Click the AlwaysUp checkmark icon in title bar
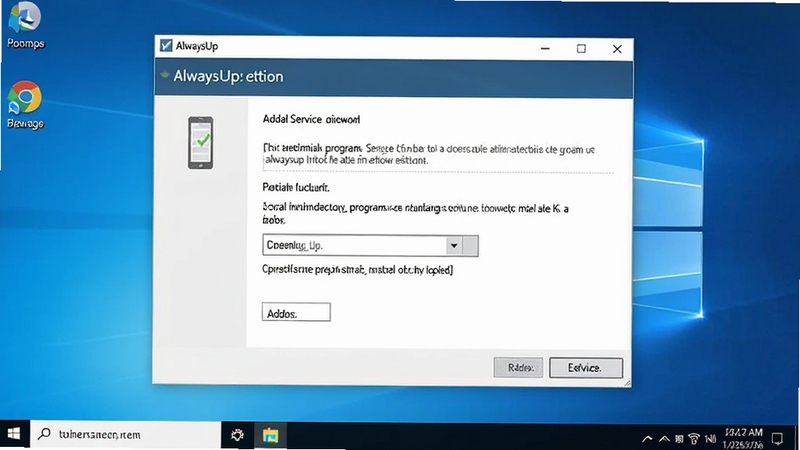800x450 pixels. click(166, 45)
